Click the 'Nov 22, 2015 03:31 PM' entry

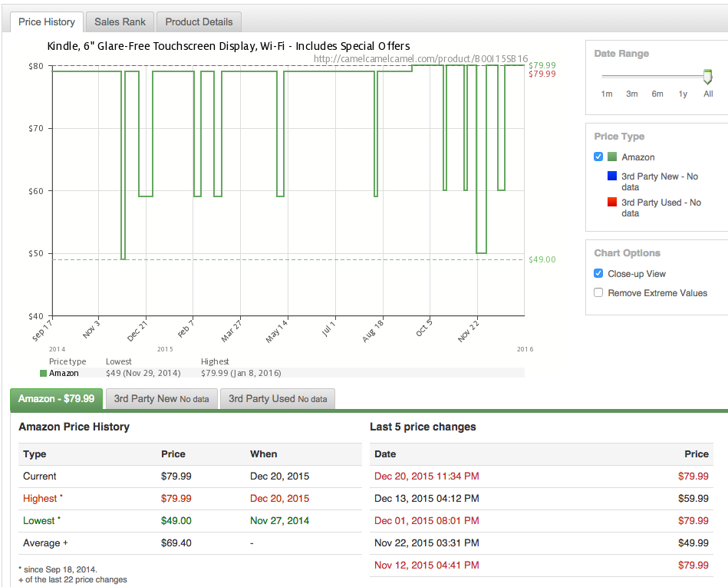(x=427, y=543)
